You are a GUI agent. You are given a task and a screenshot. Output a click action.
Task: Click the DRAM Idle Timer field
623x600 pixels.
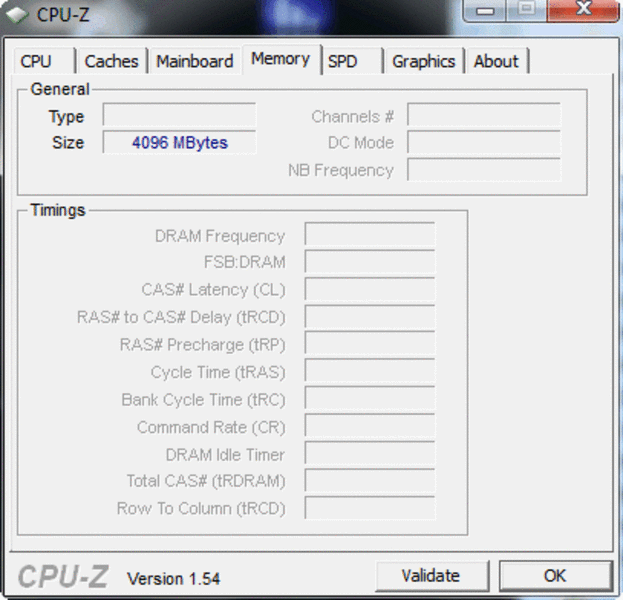click(370, 453)
